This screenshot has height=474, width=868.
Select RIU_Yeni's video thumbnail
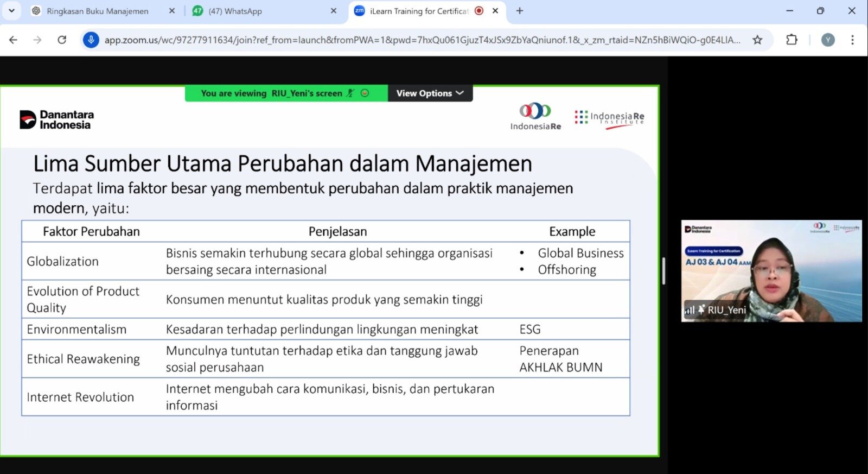(771, 270)
